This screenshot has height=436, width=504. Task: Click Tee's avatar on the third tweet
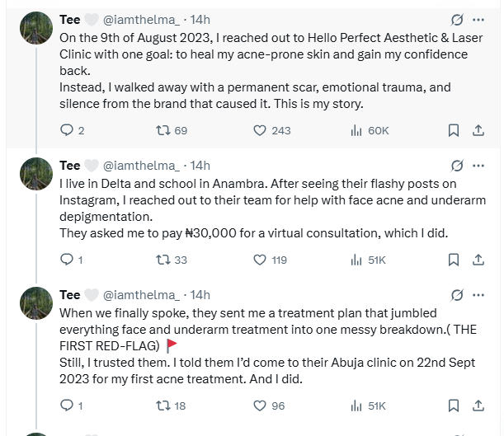click(37, 304)
